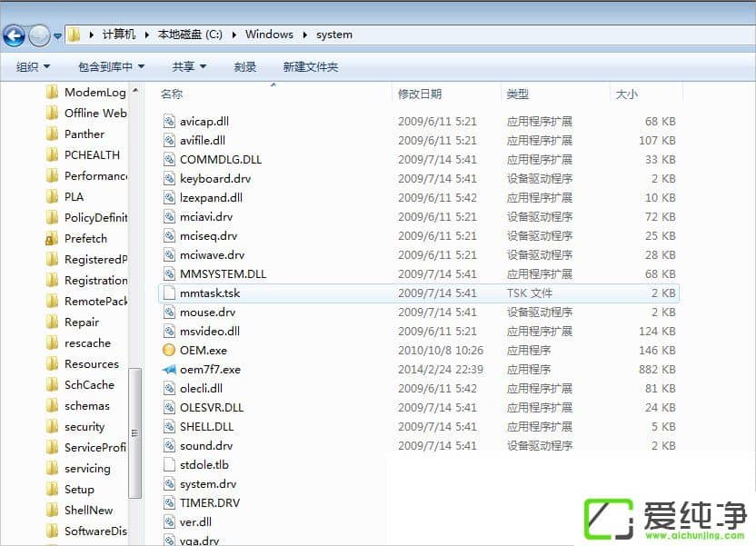Open the Offline Web folder in the tree
This screenshot has width=756, height=546.
click(x=86, y=113)
